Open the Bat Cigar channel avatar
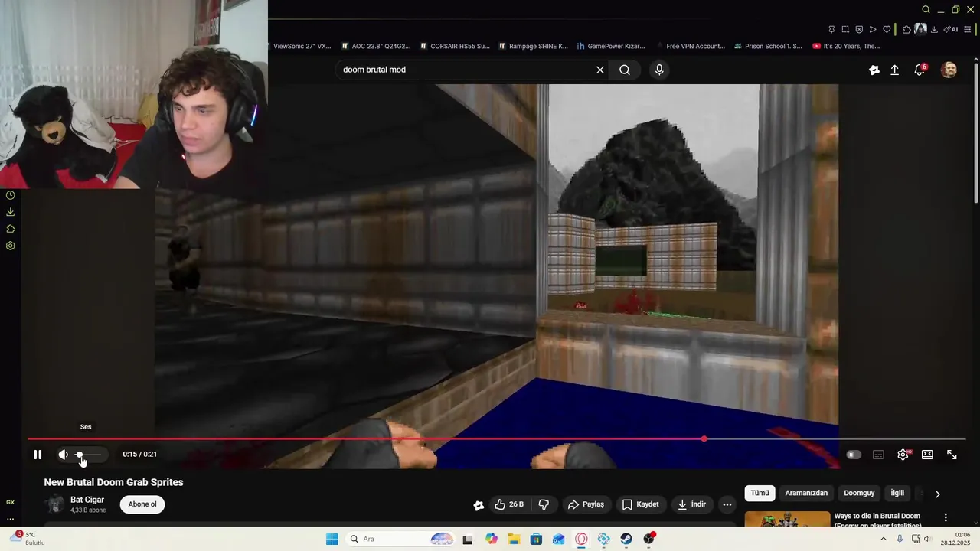980x551 pixels. (x=54, y=504)
